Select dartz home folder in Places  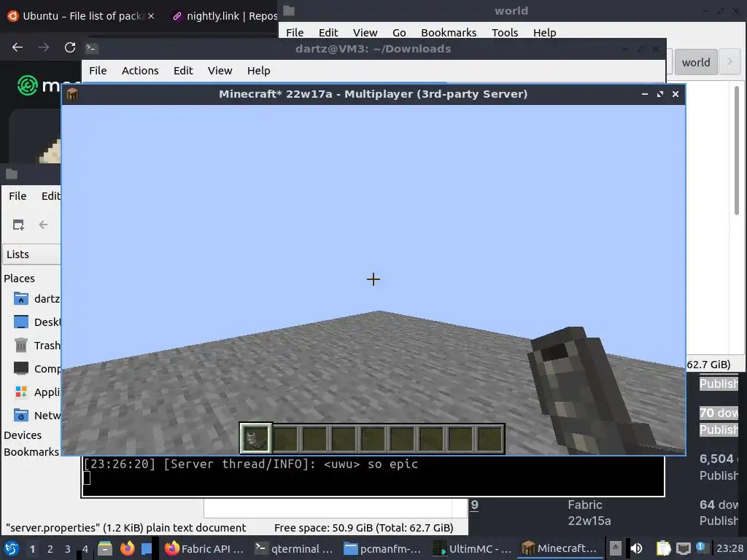click(x=36, y=298)
